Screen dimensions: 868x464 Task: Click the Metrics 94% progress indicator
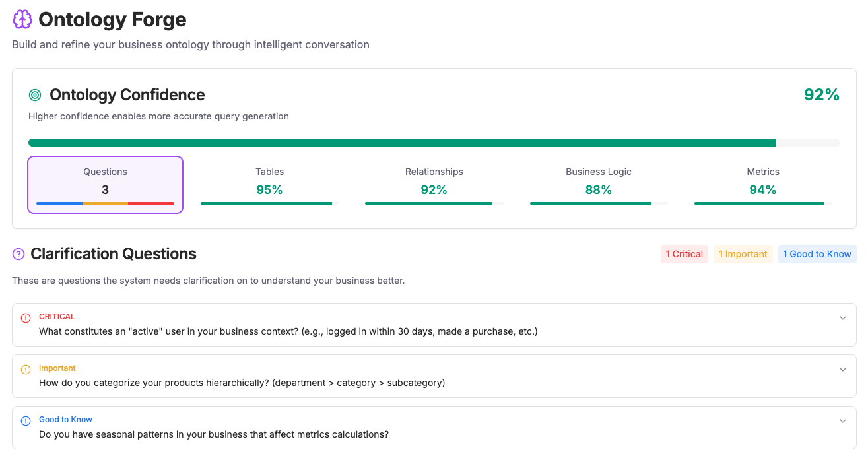pyautogui.click(x=762, y=203)
